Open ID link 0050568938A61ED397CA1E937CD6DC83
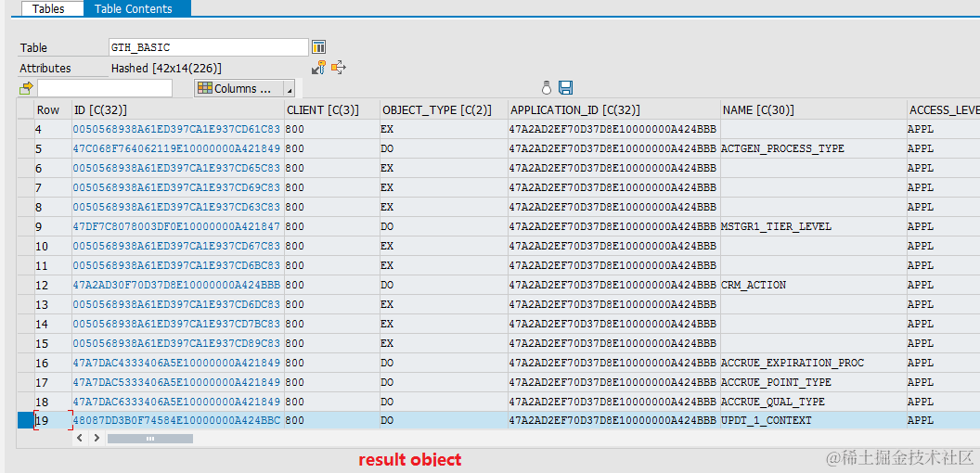Viewport: 980px width, 473px height. pyautogui.click(x=177, y=304)
